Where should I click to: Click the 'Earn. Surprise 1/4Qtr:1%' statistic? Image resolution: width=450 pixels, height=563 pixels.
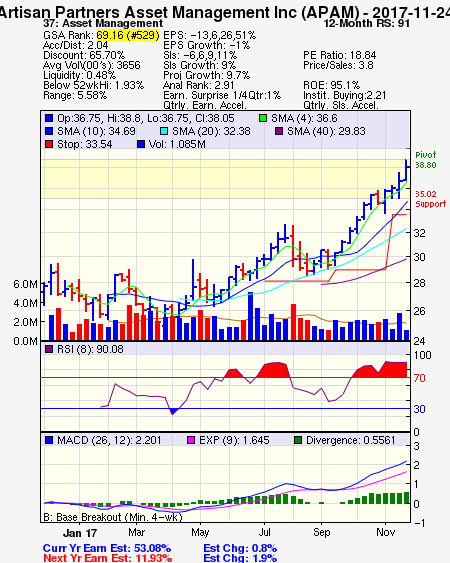tap(222, 96)
